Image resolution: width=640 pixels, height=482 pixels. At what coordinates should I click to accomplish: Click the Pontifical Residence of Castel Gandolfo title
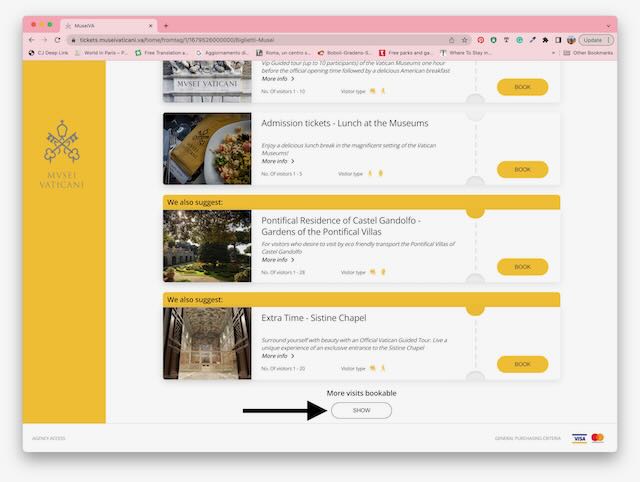click(x=341, y=226)
